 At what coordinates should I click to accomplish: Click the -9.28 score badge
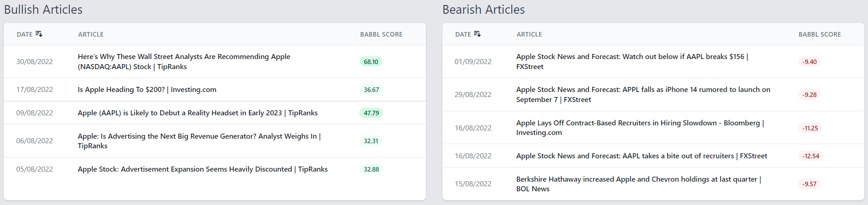click(809, 95)
